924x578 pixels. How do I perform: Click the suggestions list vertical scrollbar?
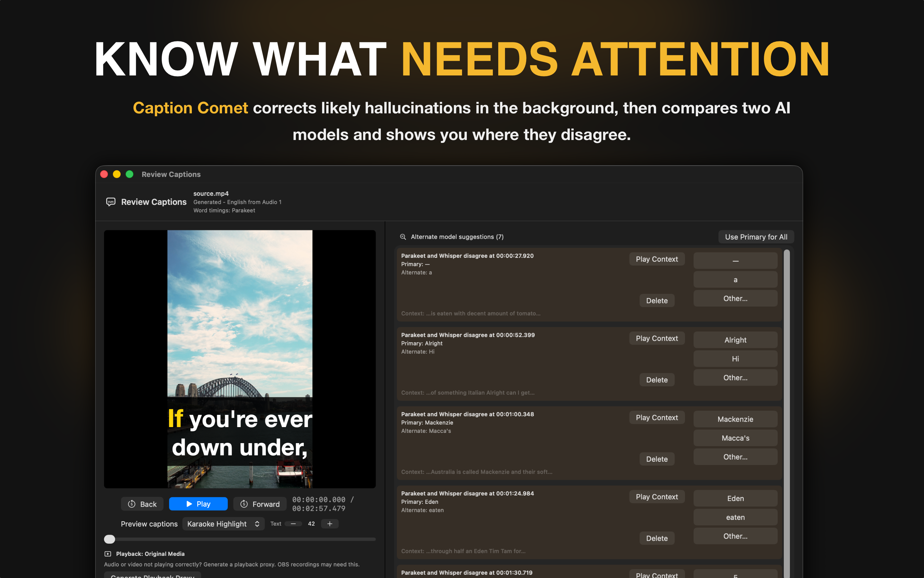pos(787,413)
